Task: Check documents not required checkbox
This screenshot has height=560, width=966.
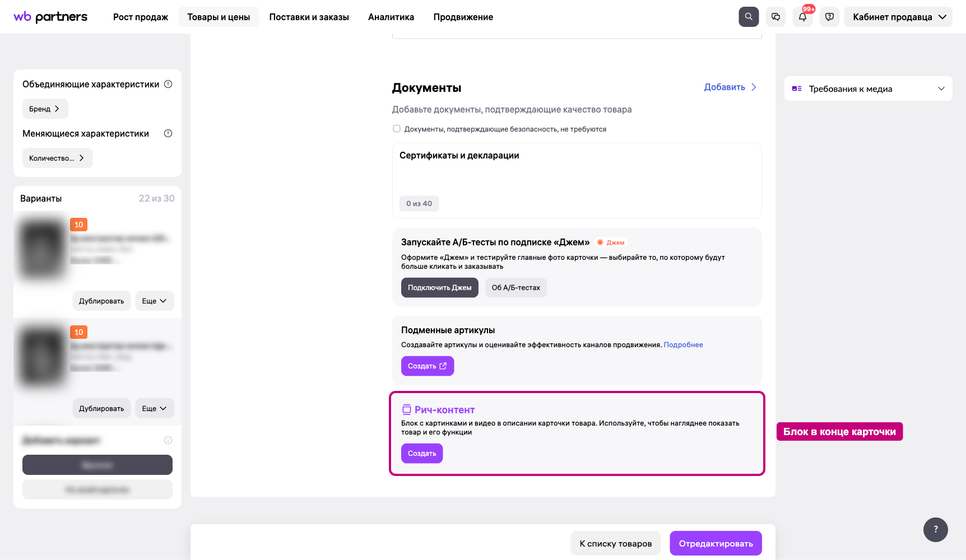Action: point(397,129)
